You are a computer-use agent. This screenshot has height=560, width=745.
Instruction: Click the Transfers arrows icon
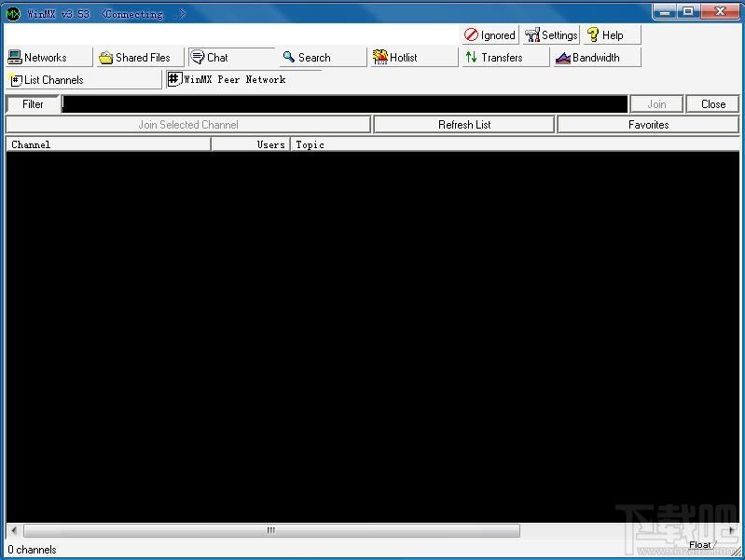coord(471,57)
